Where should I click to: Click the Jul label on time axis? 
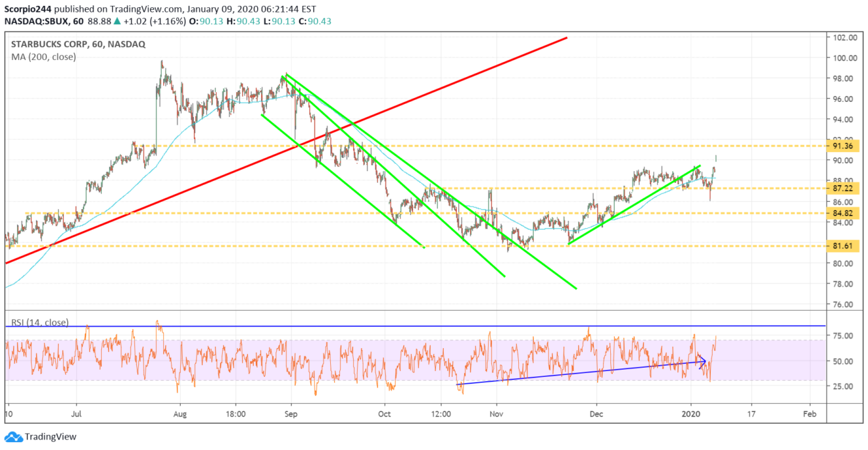(77, 414)
